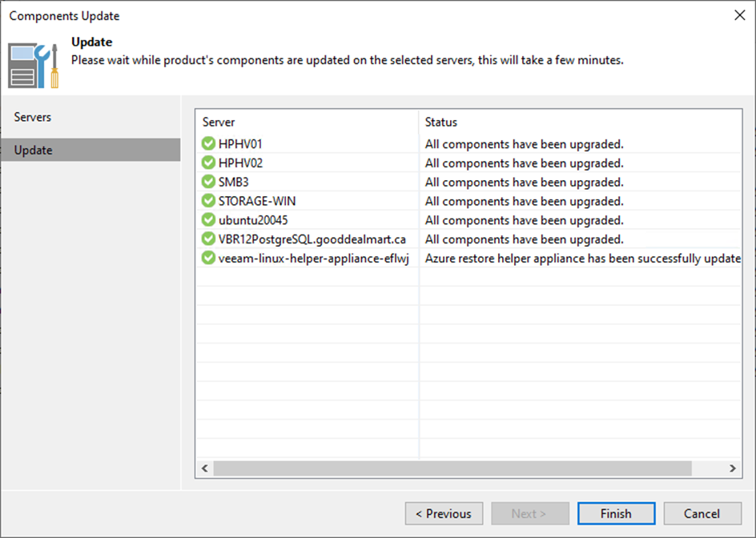Click the green check icon for ubuntu20045

(209, 220)
